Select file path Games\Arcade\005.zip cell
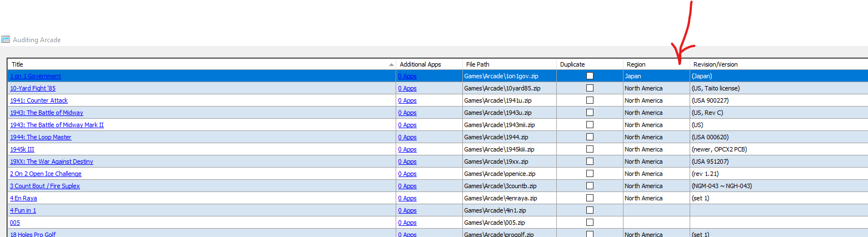This screenshot has width=868, height=237. (510, 223)
